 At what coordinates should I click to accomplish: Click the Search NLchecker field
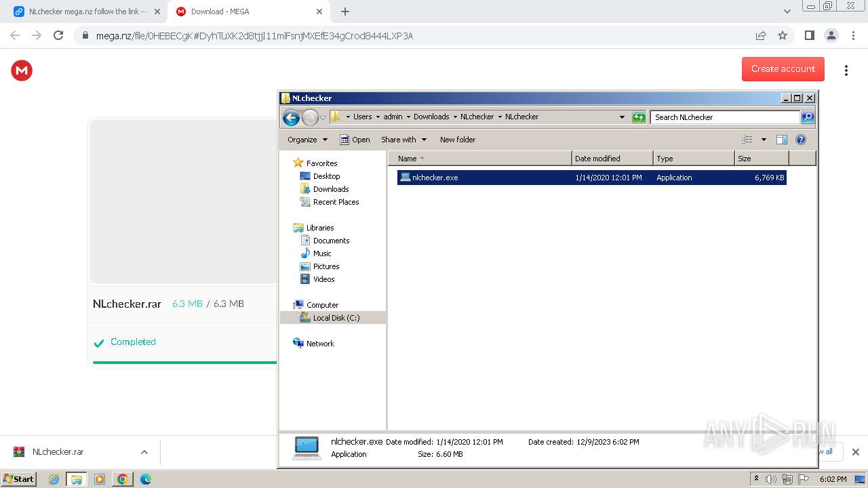pos(725,117)
